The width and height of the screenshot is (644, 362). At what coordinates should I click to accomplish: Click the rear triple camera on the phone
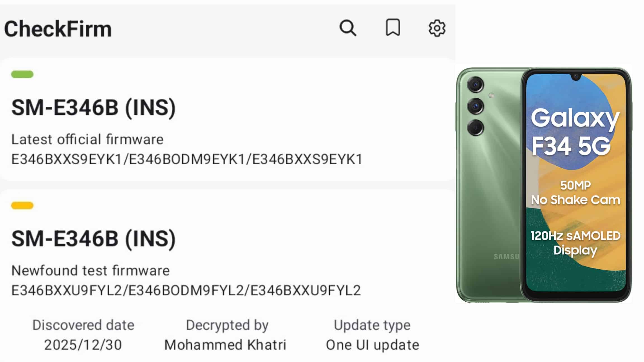[x=475, y=106]
